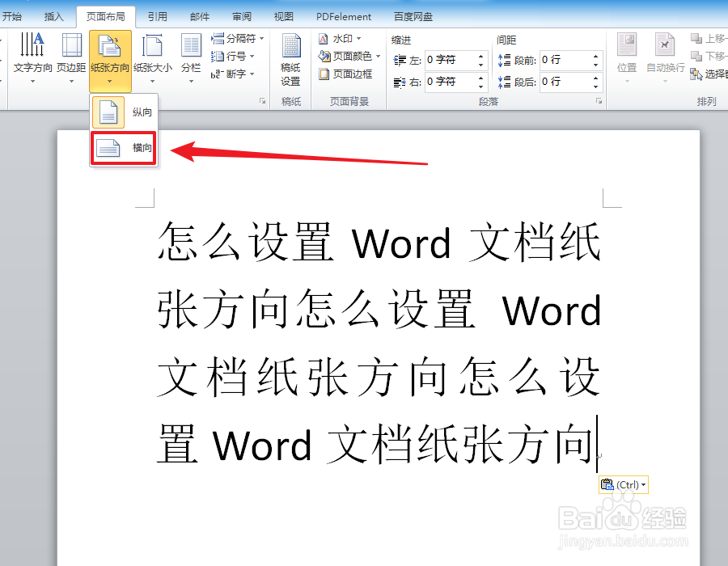Switch to the 插入 tab
The height and width of the screenshot is (566, 728).
tap(54, 17)
